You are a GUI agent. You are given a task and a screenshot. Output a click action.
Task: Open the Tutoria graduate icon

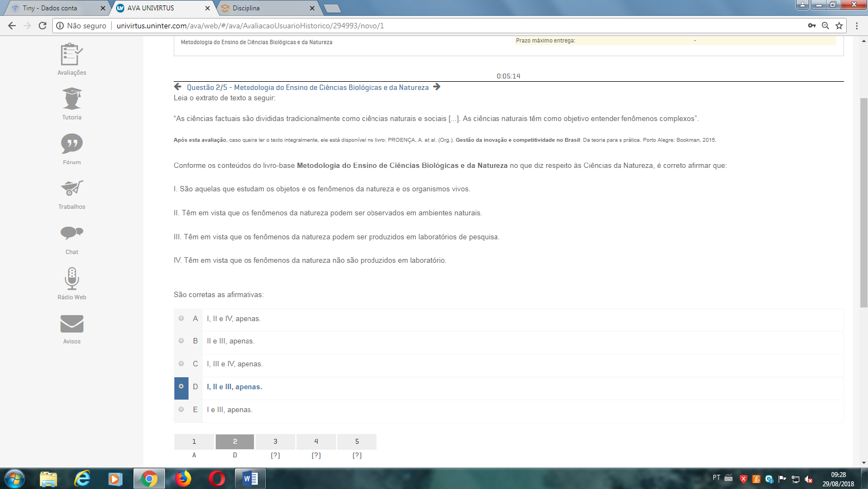pyautogui.click(x=72, y=99)
